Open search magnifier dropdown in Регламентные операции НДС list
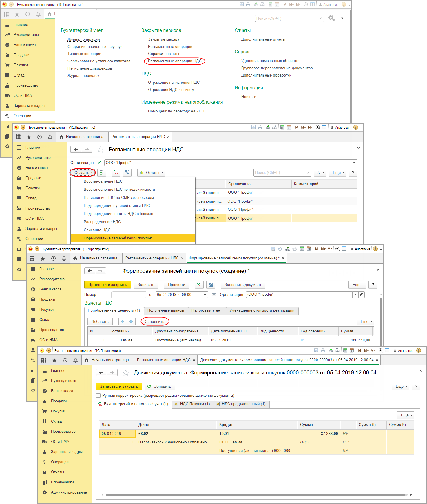 pos(320,173)
